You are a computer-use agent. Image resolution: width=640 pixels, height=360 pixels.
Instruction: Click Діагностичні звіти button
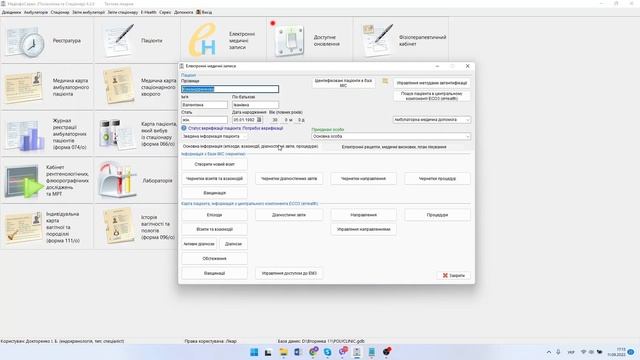click(x=289, y=215)
